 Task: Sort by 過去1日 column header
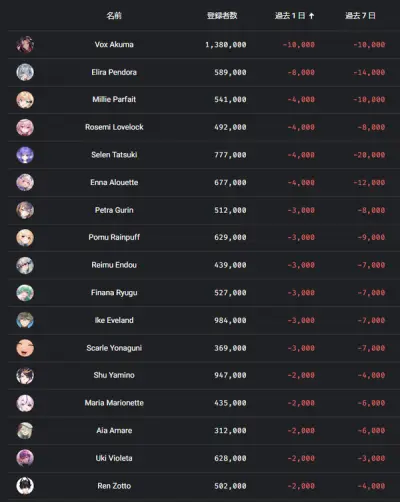pos(290,16)
